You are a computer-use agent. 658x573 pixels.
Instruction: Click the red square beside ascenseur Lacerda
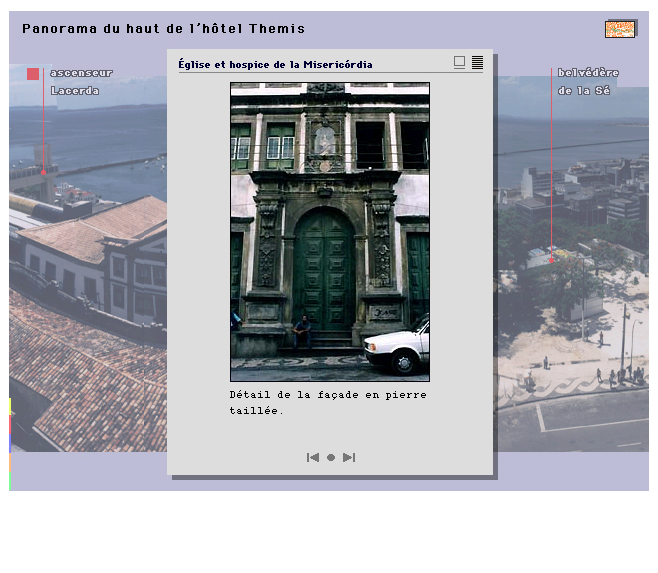click(x=33, y=74)
